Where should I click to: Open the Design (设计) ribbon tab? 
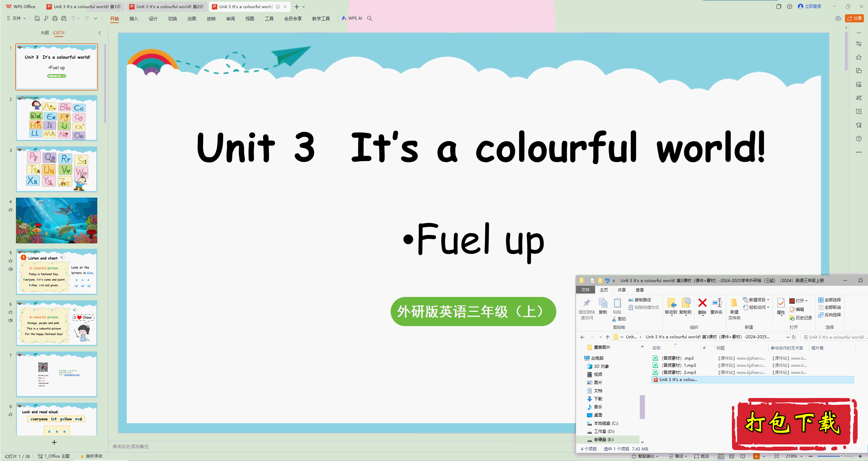[153, 19]
